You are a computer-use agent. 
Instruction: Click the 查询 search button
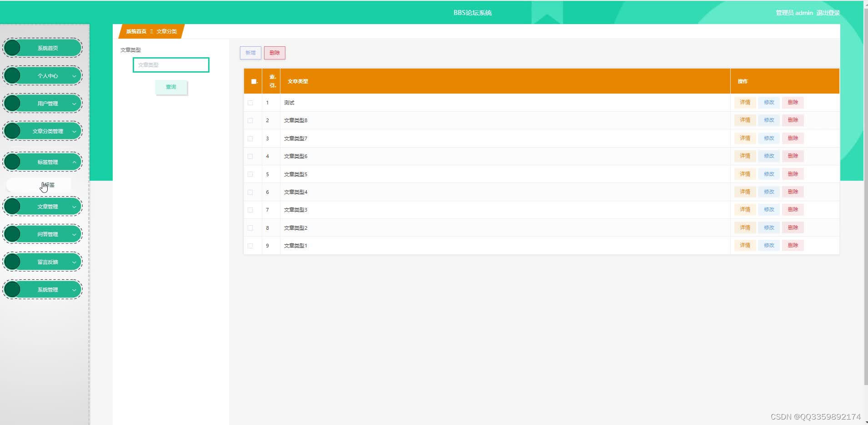tap(171, 87)
